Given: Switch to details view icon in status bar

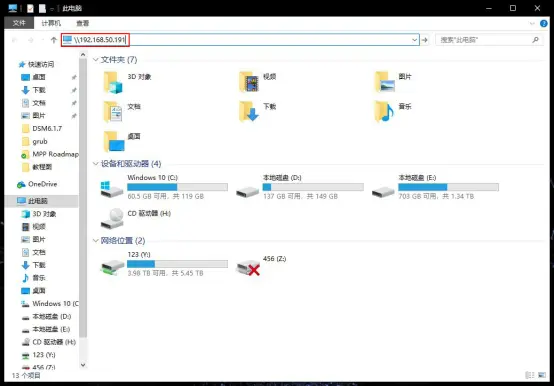Looking at the screenshot, I should 530,375.
